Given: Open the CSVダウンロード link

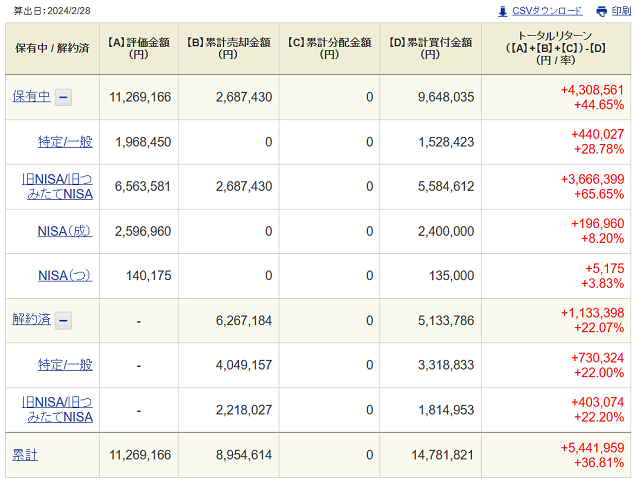Looking at the screenshot, I should tap(546, 11).
